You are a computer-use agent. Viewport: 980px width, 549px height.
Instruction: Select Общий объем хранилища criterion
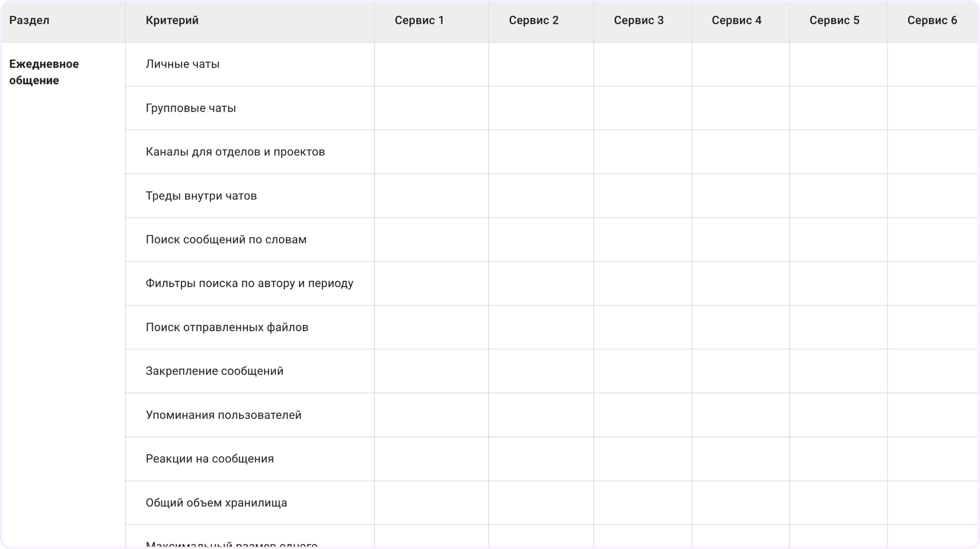click(216, 503)
